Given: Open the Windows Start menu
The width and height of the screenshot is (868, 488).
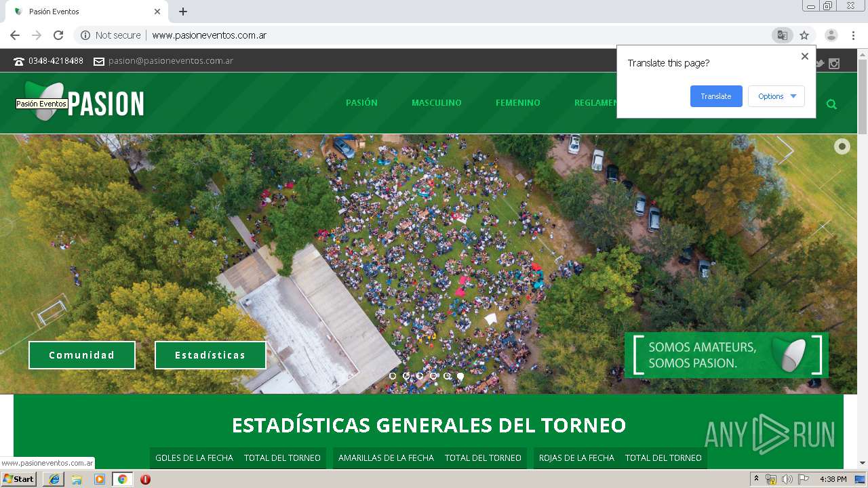Looking at the screenshot, I should (19, 479).
